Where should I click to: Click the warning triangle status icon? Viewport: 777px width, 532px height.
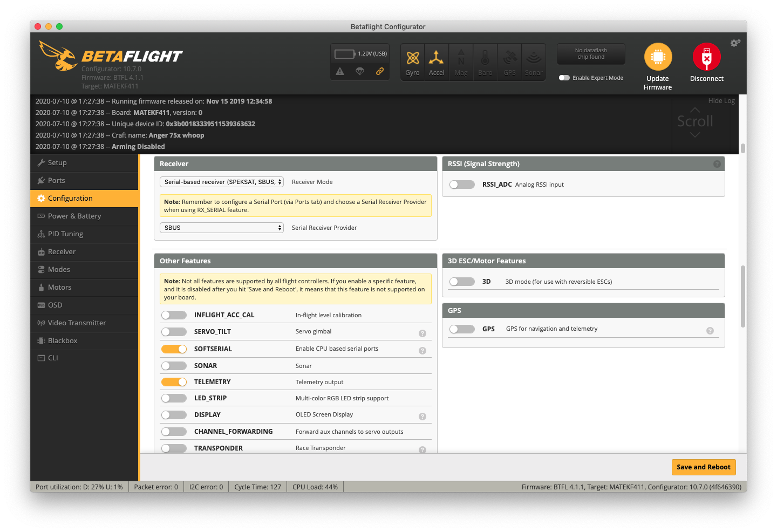coord(340,71)
